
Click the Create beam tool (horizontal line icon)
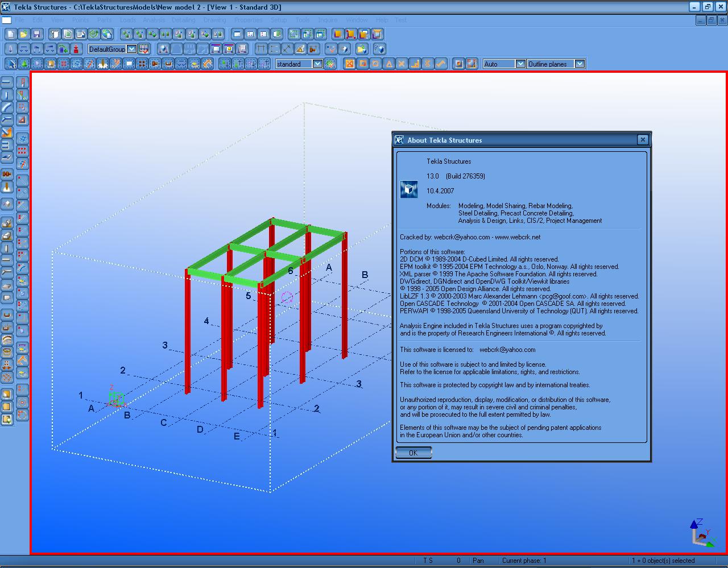6,82
